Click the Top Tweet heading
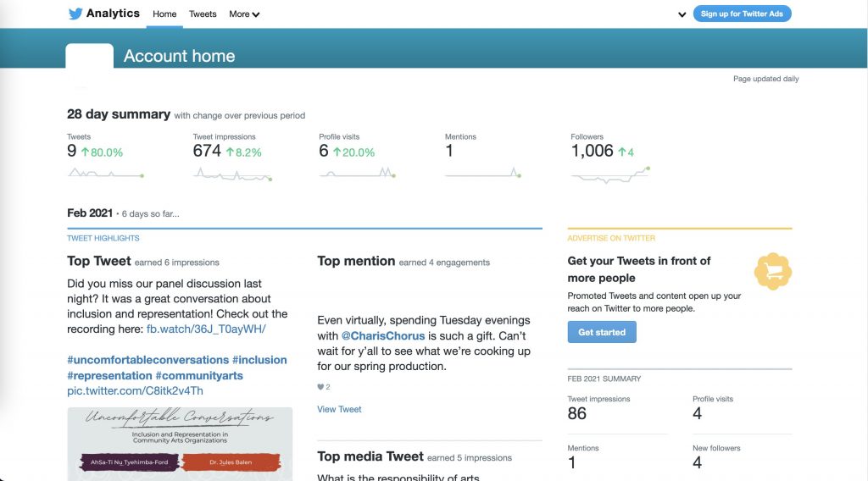Image resolution: width=868 pixels, height=481 pixels. 99,261
